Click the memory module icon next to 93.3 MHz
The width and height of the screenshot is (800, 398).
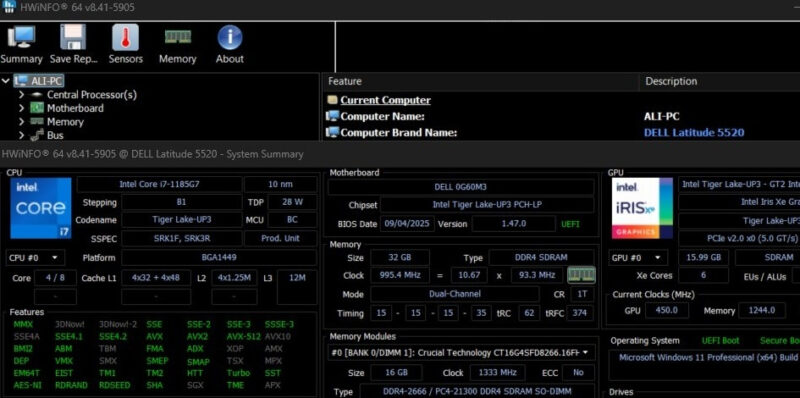(581, 276)
